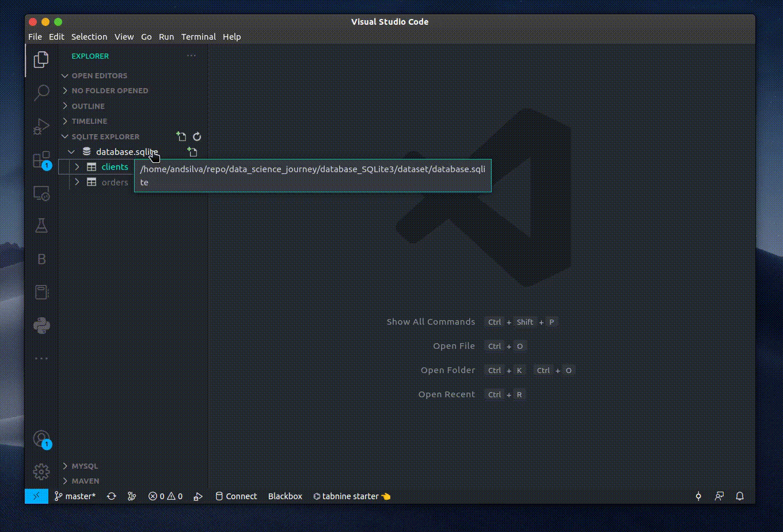Open the Manage gear icon
The width and height of the screenshot is (783, 532).
click(x=41, y=472)
